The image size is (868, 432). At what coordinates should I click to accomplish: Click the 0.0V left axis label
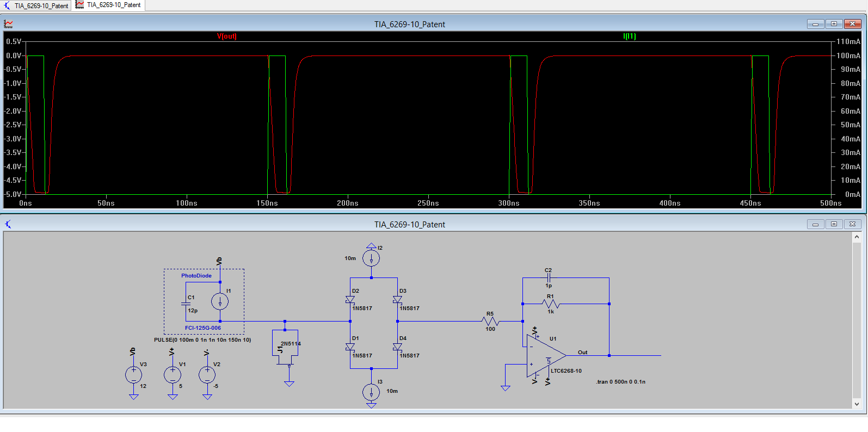pos(14,55)
